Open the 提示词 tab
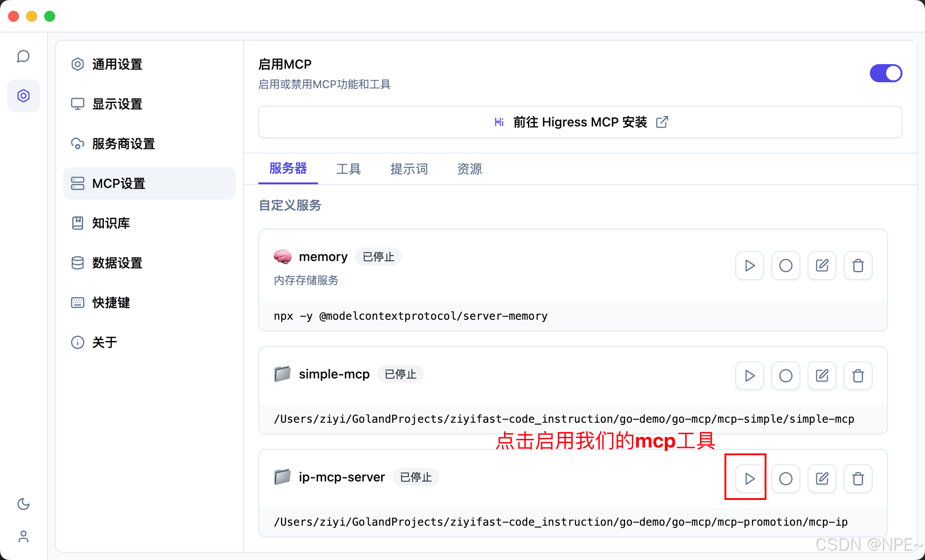Screen dimensions: 925x560 point(409,169)
